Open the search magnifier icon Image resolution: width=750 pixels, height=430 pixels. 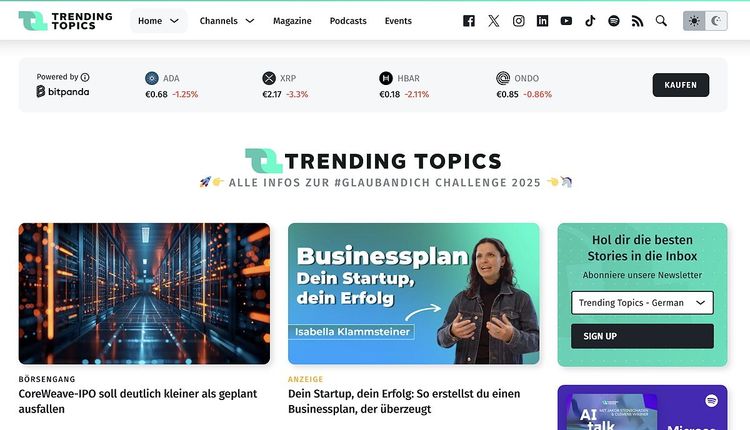coord(661,21)
